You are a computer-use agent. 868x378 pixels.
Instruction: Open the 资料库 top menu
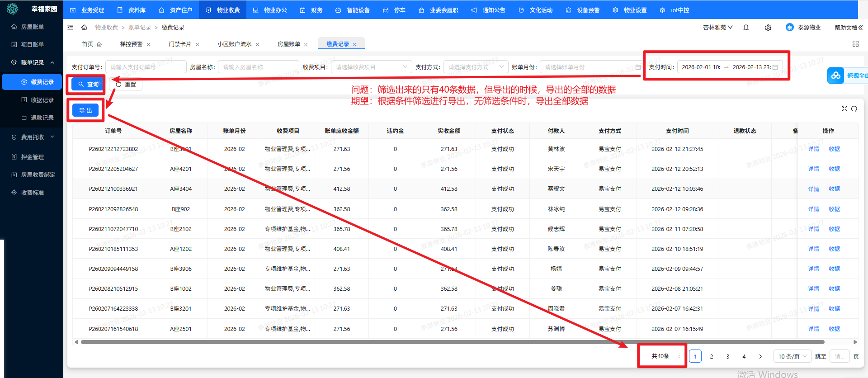[132, 10]
